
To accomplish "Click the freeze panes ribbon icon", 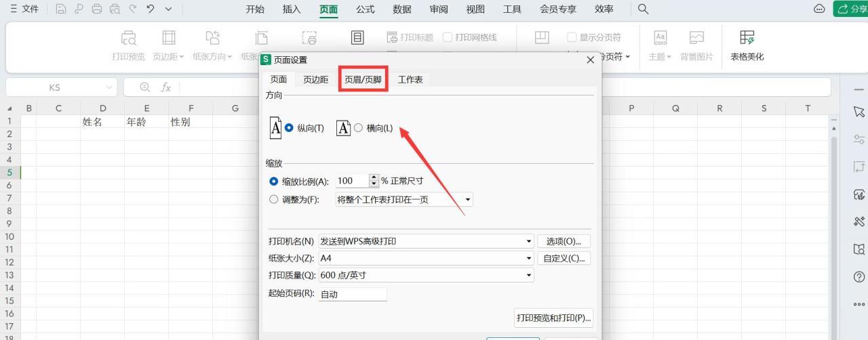I will 542,38.
